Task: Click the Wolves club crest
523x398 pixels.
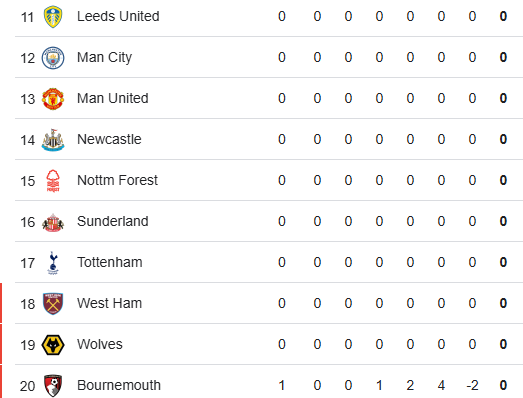Action: click(53, 345)
